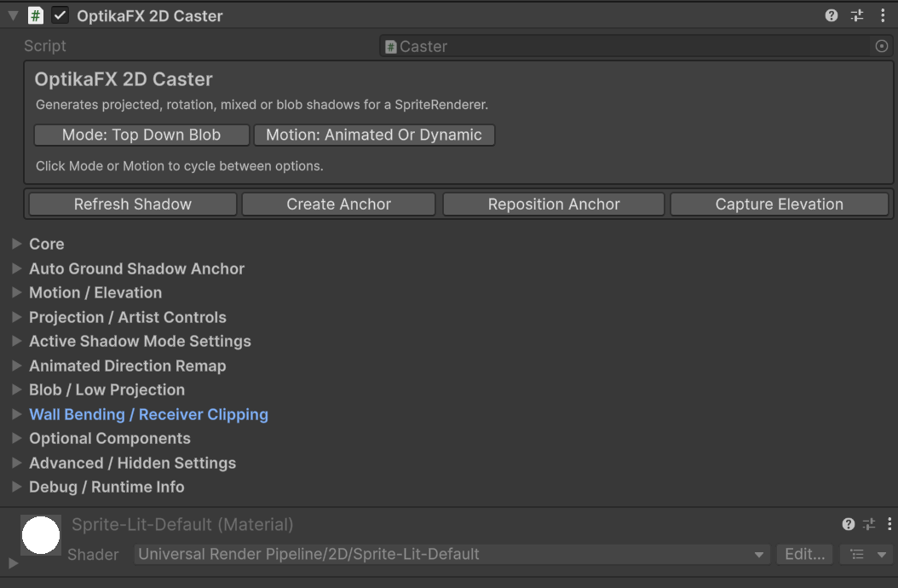Collapse the OptikaFX 2D Caster component foldout
This screenshot has width=898, height=588.
pyautogui.click(x=13, y=16)
